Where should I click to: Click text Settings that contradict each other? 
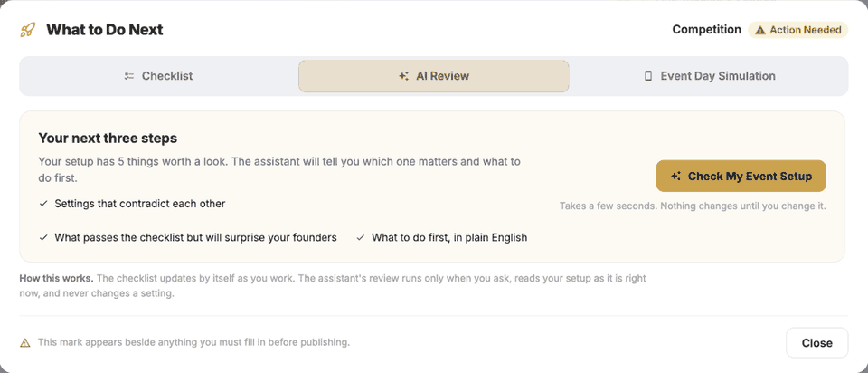coord(140,204)
